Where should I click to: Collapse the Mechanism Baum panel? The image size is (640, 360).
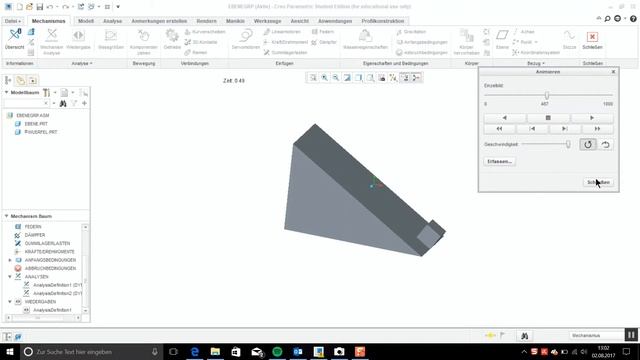pos(7,216)
